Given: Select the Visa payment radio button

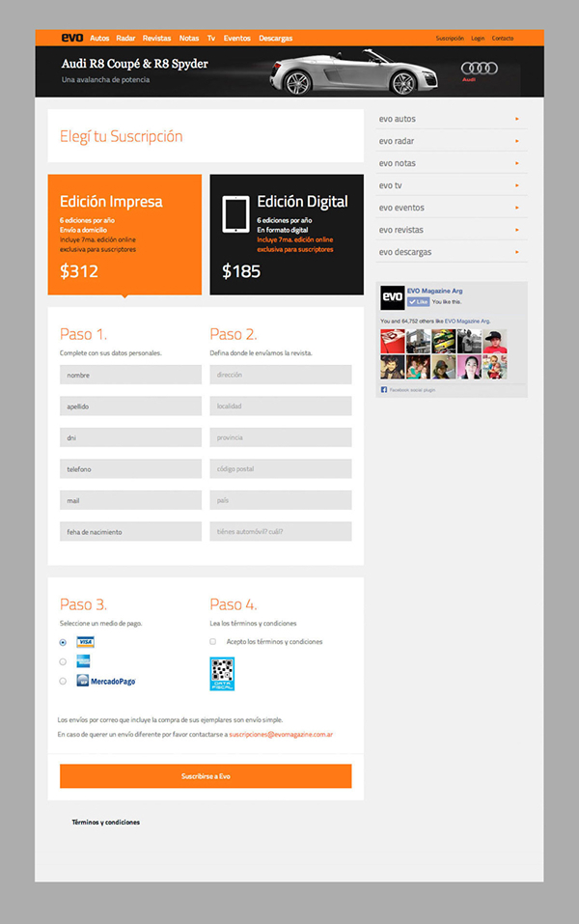Looking at the screenshot, I should point(63,642).
